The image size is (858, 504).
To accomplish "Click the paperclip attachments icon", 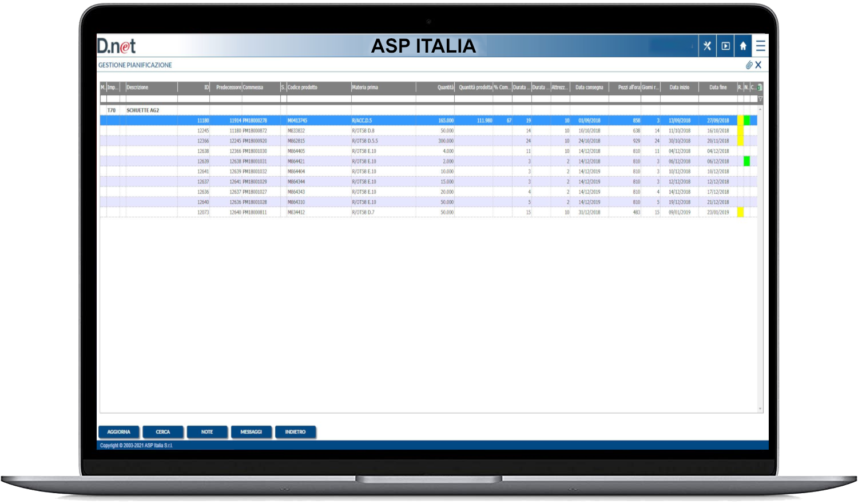I will pyautogui.click(x=749, y=65).
